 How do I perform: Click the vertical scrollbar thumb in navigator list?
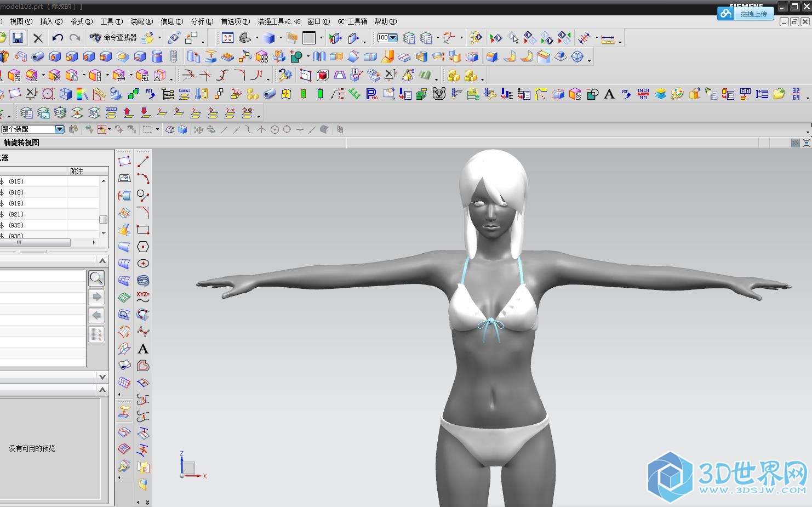pyautogui.click(x=103, y=219)
